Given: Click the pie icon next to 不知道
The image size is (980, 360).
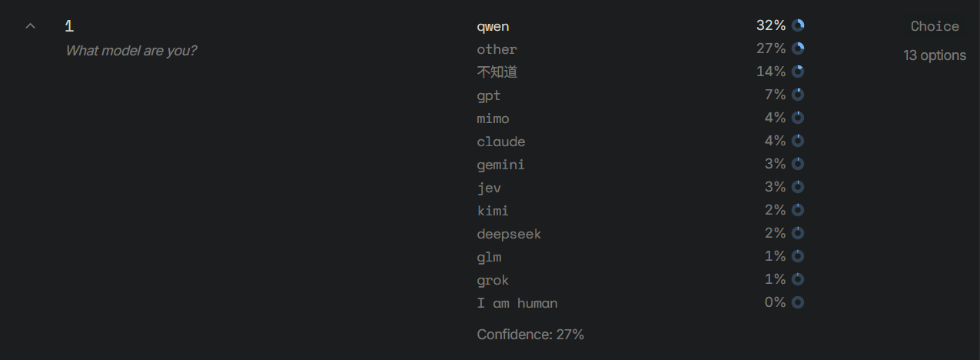Looking at the screenshot, I should (798, 72).
